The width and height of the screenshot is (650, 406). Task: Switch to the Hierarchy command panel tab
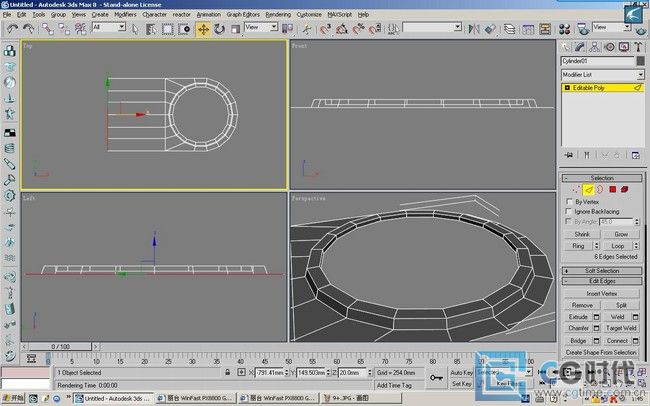[x=594, y=47]
